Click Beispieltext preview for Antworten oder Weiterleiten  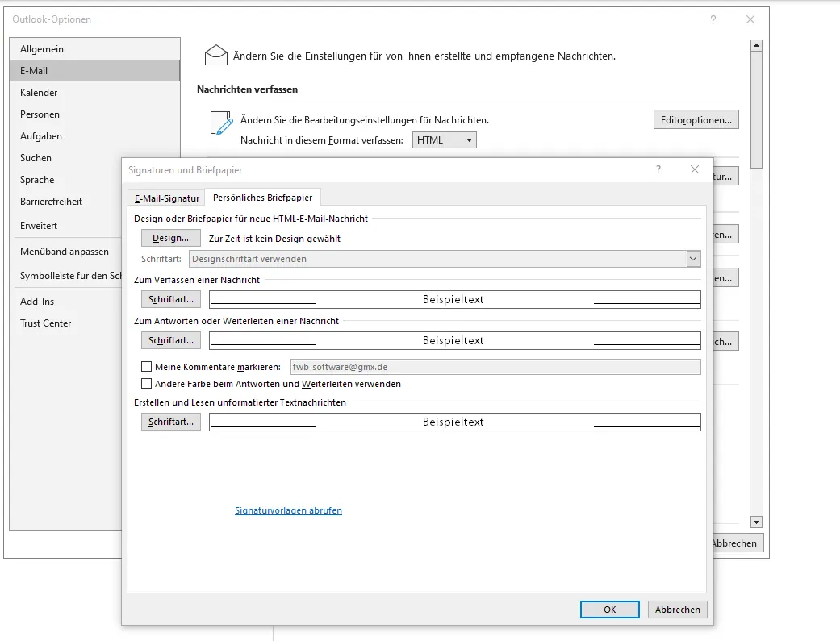pyautogui.click(x=455, y=340)
